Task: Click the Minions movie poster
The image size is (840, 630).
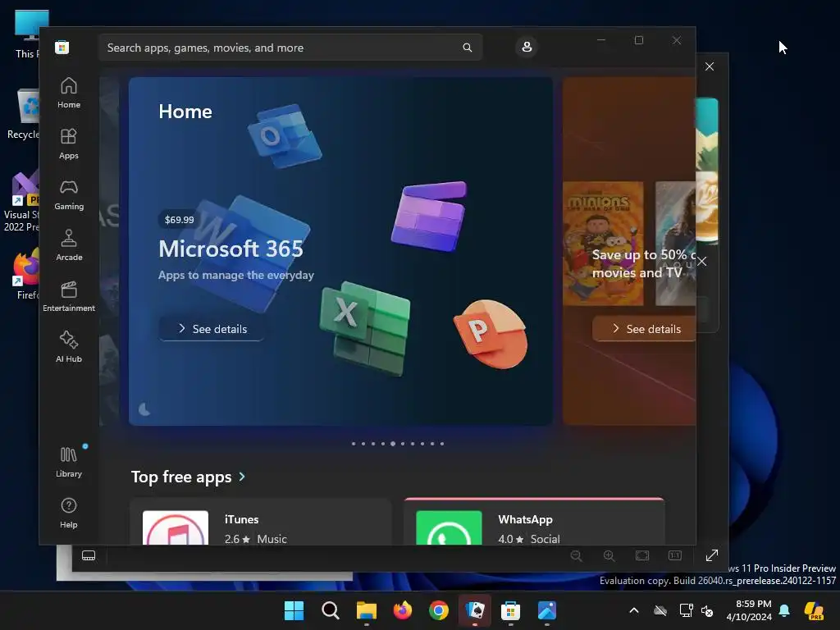Action: tap(603, 243)
